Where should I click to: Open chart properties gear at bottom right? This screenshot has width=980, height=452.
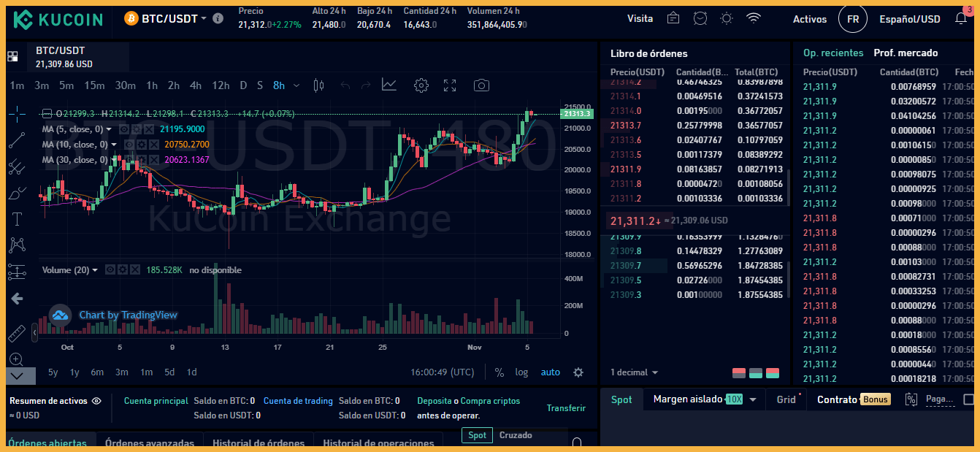[x=578, y=372]
